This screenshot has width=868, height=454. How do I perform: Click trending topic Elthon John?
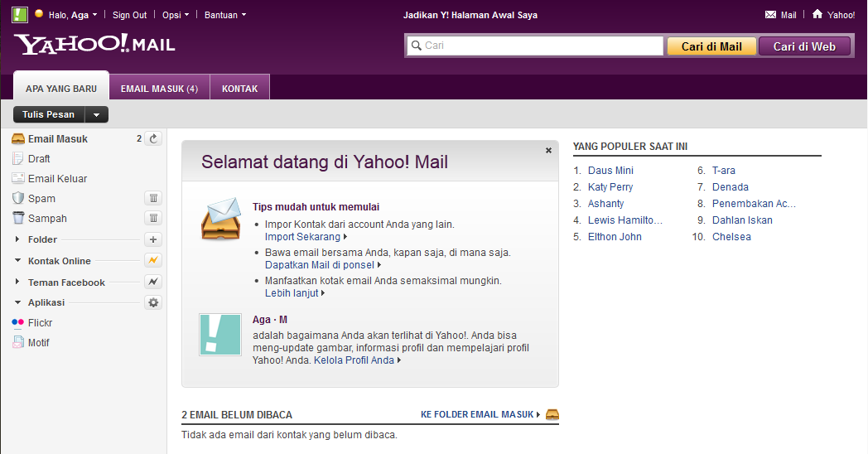(615, 236)
